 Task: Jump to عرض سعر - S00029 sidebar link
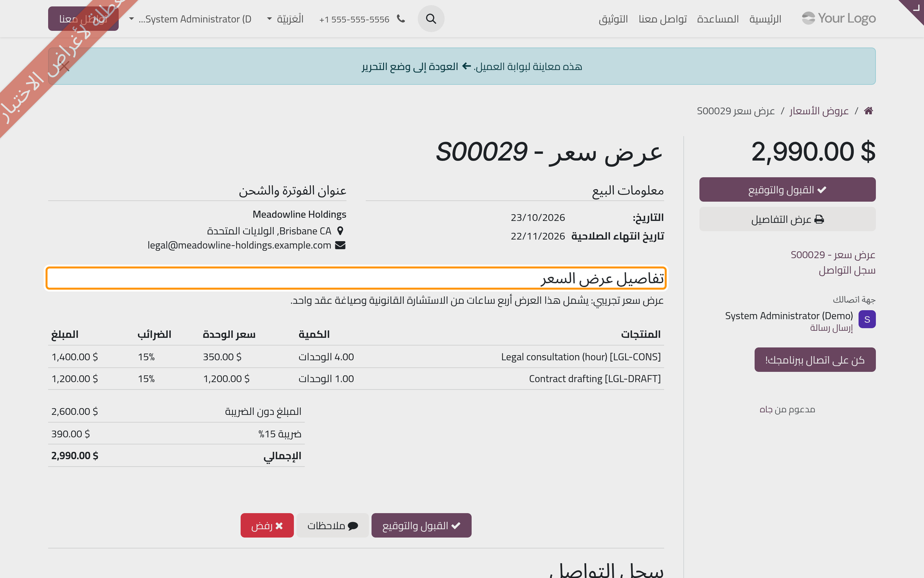[x=833, y=254]
